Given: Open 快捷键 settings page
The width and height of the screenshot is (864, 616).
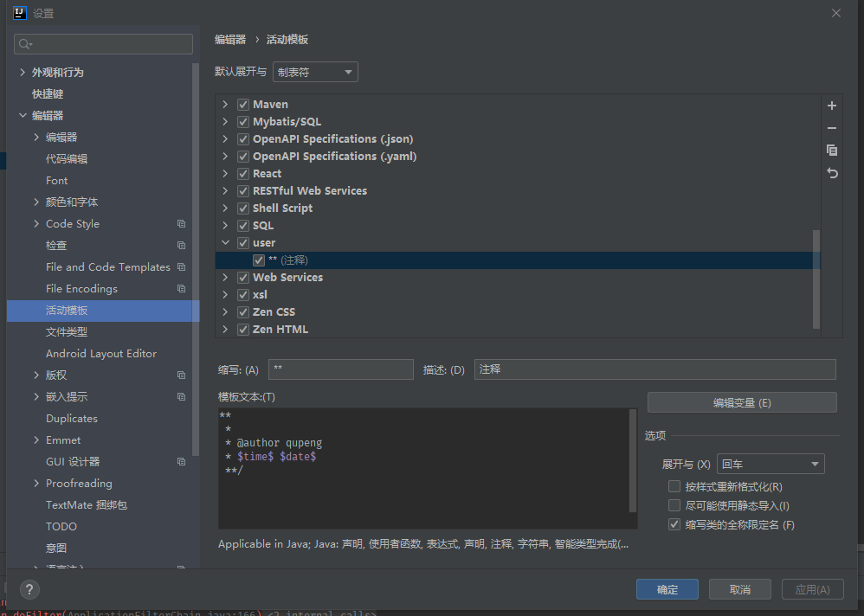Looking at the screenshot, I should pyautogui.click(x=48, y=93).
